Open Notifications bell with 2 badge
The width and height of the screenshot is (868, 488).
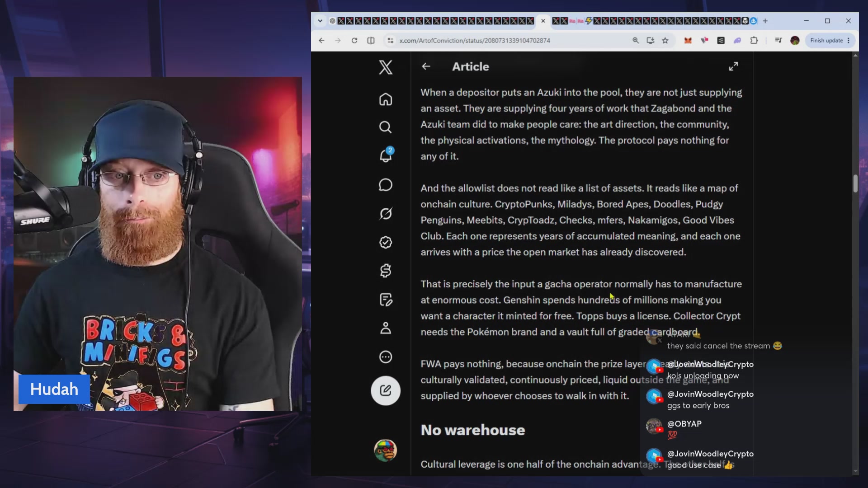click(x=386, y=155)
